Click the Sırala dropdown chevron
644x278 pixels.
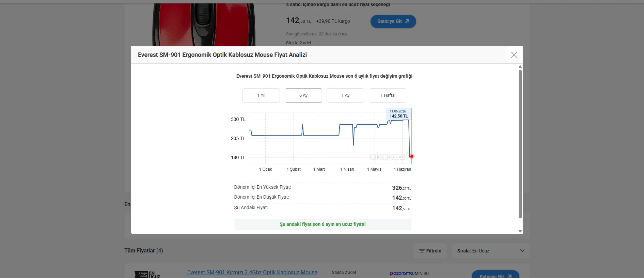point(522,251)
